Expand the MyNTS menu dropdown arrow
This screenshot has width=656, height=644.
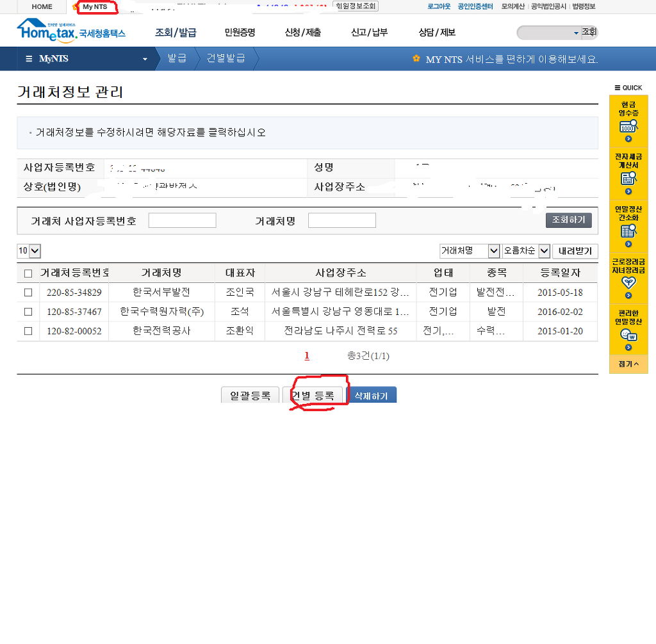coord(145,59)
